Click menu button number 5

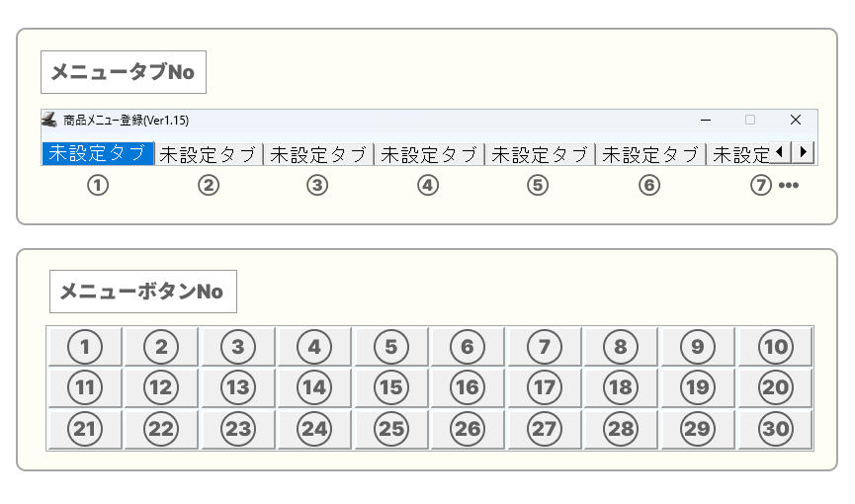click(391, 347)
